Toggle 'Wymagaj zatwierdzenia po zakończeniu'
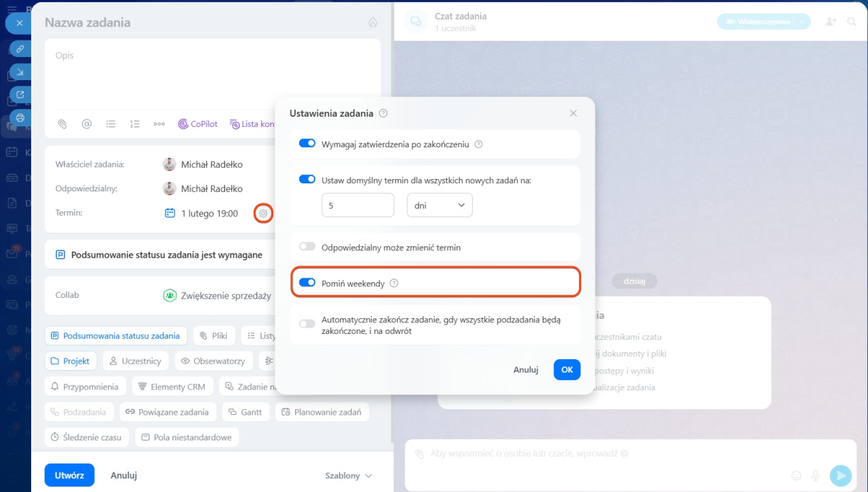 [x=307, y=144]
